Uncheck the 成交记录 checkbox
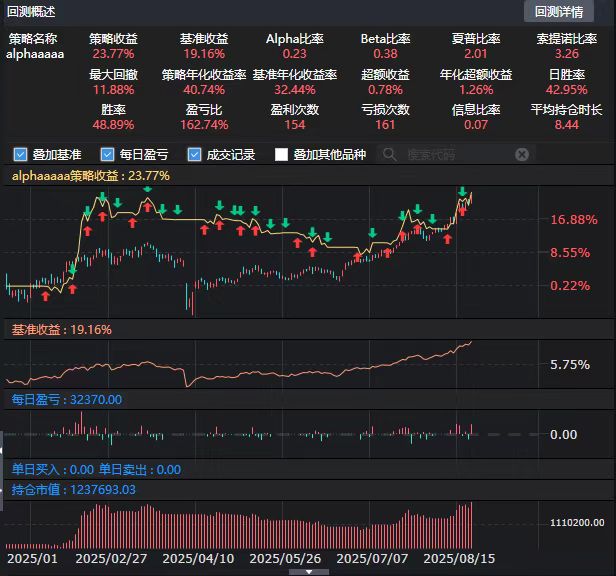 pos(194,154)
